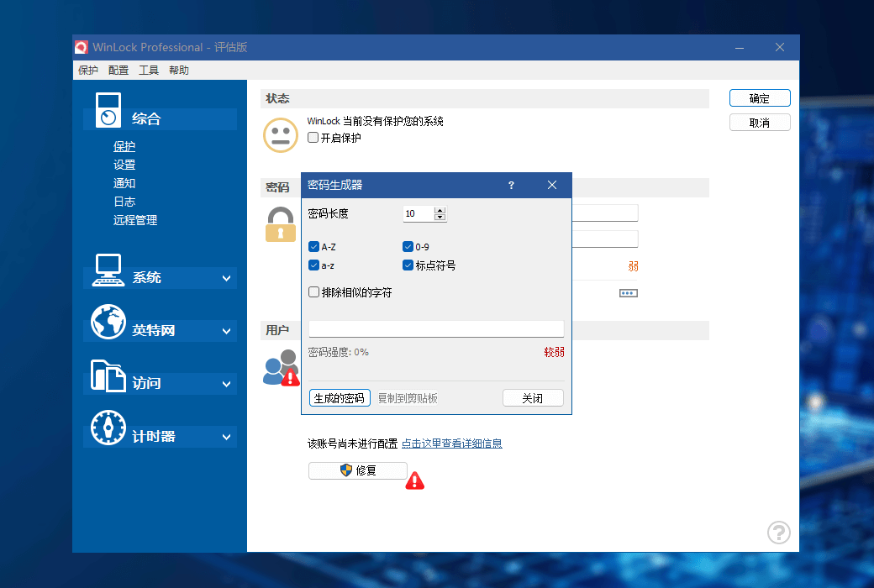Screen dimensions: 874x588
Task: Select 通知 in the sidebar
Action: click(124, 183)
